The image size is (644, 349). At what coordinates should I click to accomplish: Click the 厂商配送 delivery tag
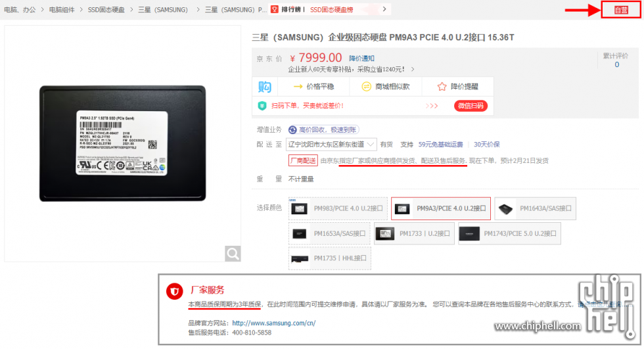coord(303,160)
